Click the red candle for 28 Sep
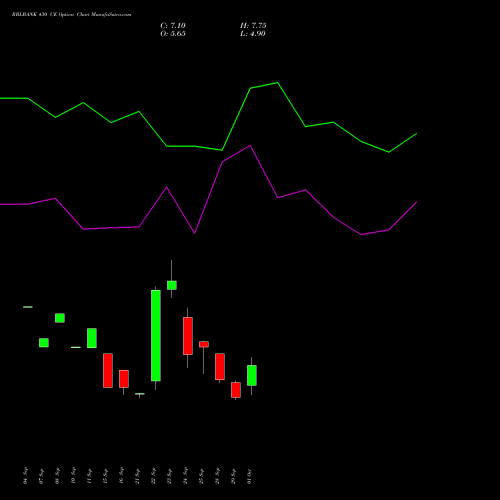 [220, 366]
